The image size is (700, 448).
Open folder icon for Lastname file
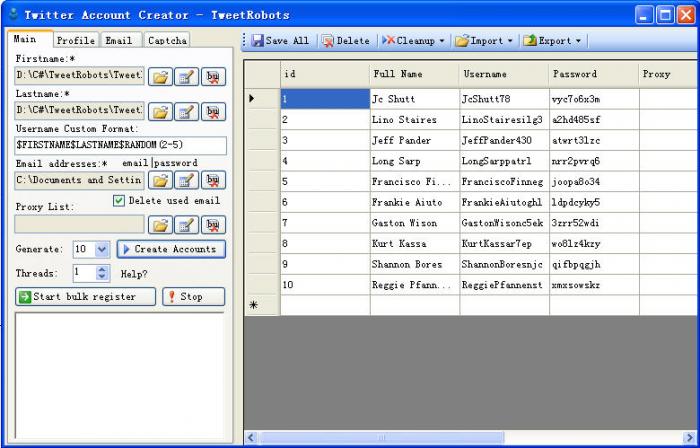click(x=160, y=111)
